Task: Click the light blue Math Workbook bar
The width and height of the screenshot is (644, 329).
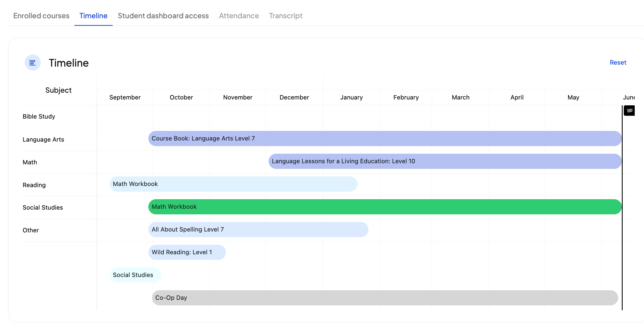Action: [x=233, y=184]
